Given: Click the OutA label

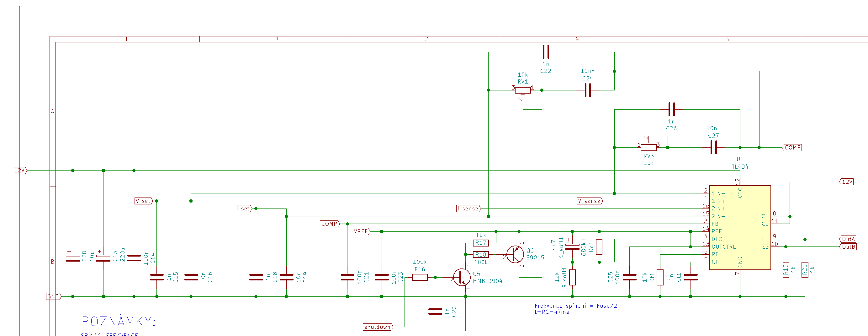Looking at the screenshot, I should click(x=848, y=239).
